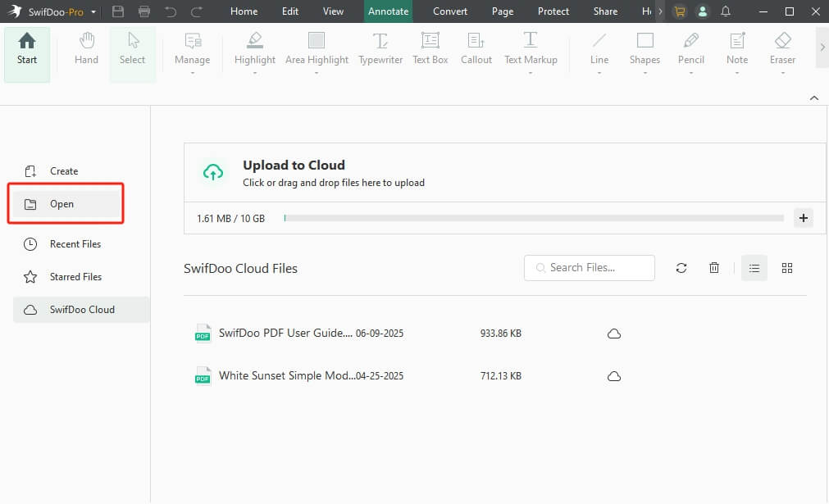This screenshot has width=829, height=504.
Task: Expand the Manage dropdown arrow
Action: click(193, 73)
